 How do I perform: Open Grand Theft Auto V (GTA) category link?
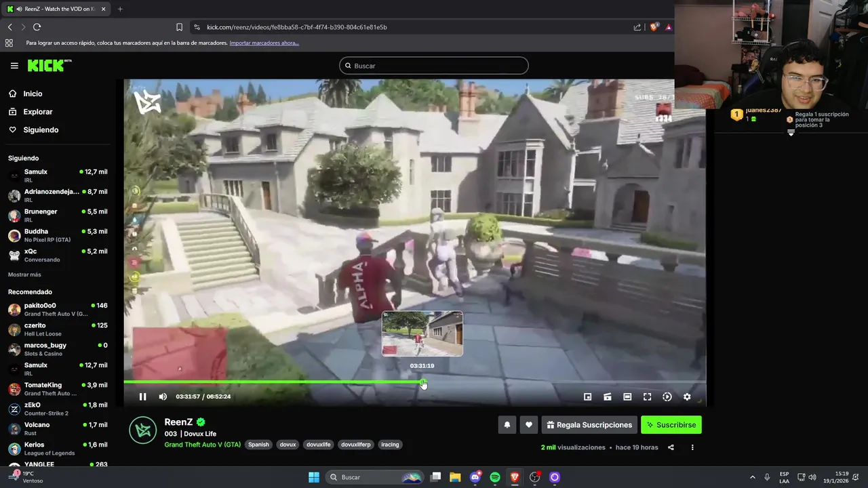coord(202,445)
